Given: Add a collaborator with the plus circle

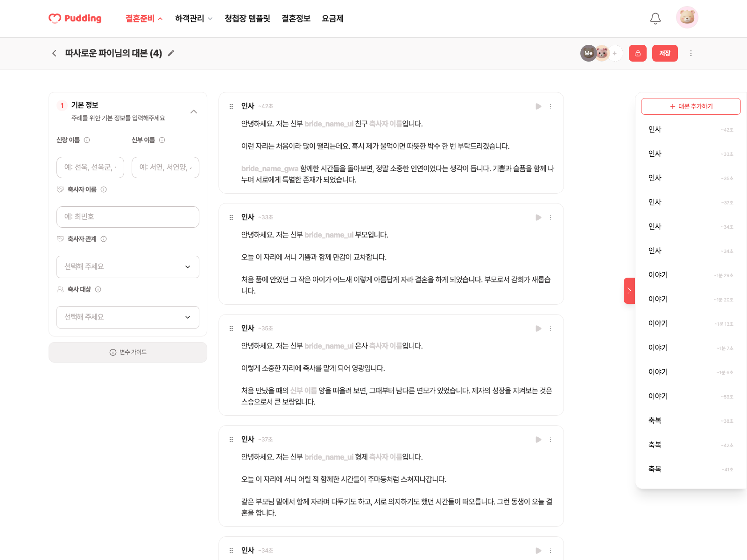Looking at the screenshot, I should [615, 53].
